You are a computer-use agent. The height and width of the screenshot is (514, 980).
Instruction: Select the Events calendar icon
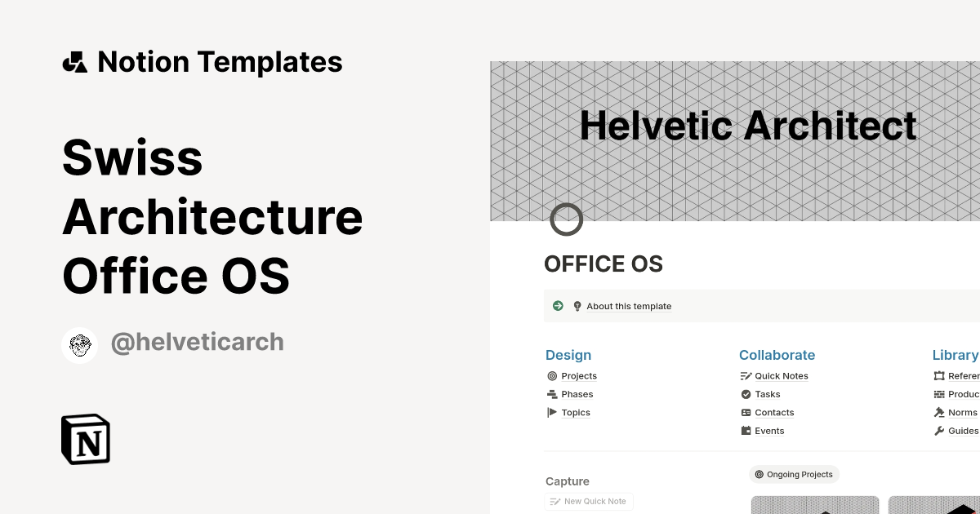coord(746,430)
